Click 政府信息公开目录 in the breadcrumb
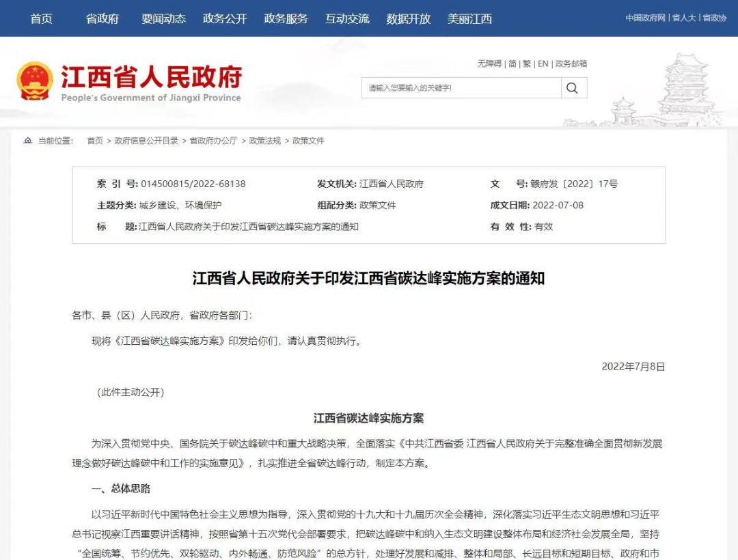 click(146, 141)
